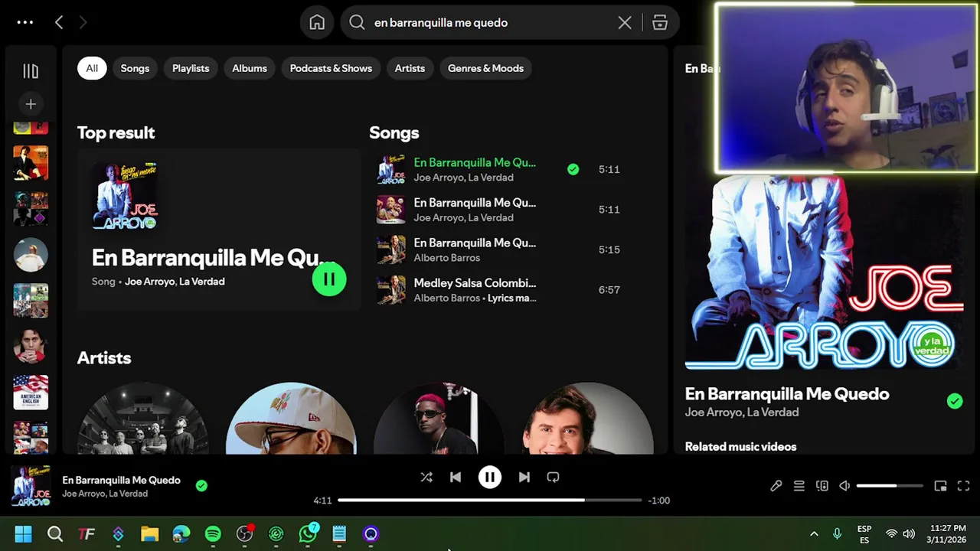Show hidden system tray icons
This screenshot has height=551, width=980.
click(x=814, y=534)
